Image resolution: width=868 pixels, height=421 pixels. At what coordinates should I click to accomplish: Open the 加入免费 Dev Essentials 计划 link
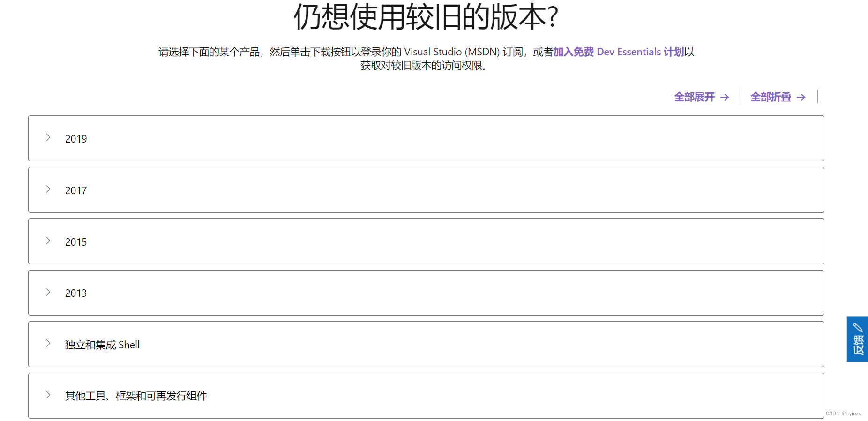[618, 52]
